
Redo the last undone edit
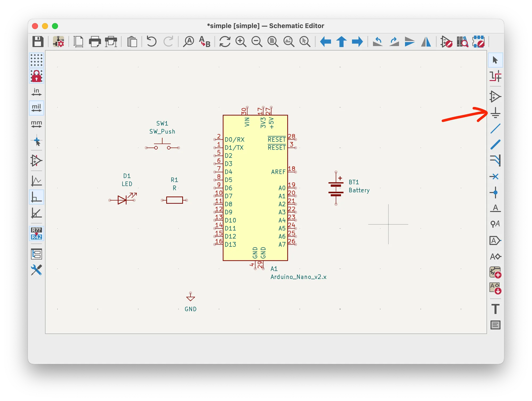[x=168, y=42]
